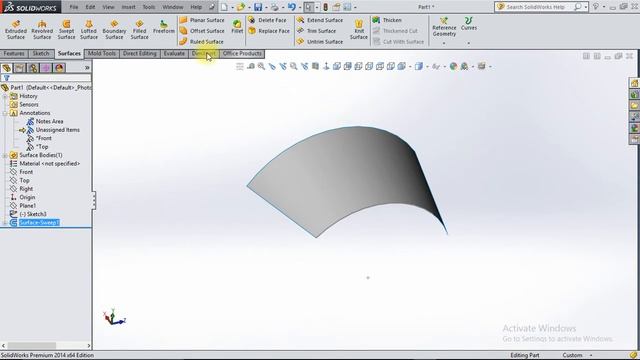
Task: Click the Untrim Surface tool
Action: click(320, 42)
